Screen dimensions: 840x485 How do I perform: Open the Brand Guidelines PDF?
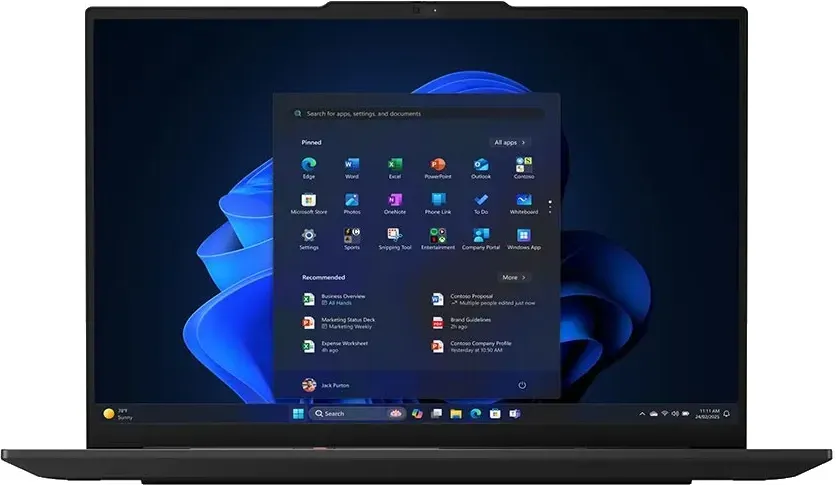(461, 323)
